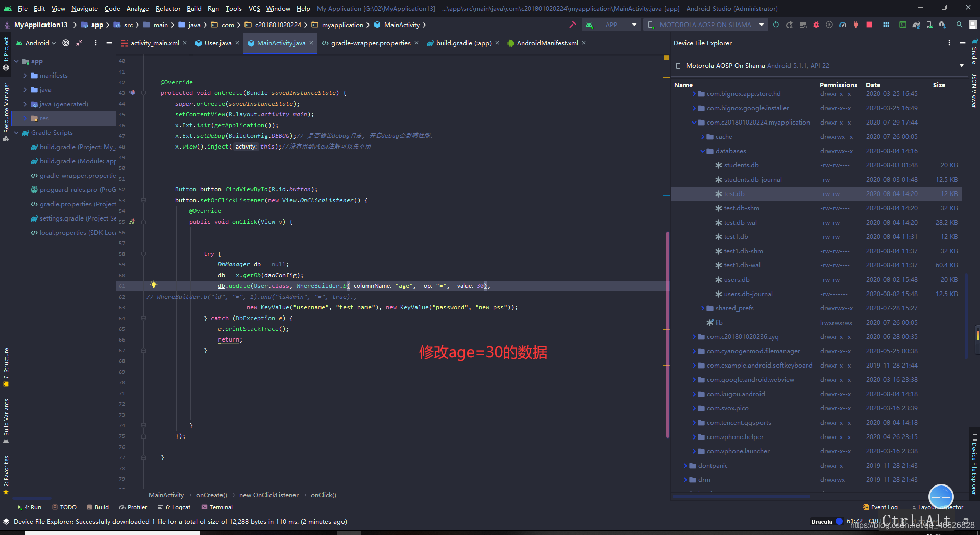Open the device dropdown in Device File Explorer
Viewport: 980px width, 535px height.
click(962, 66)
